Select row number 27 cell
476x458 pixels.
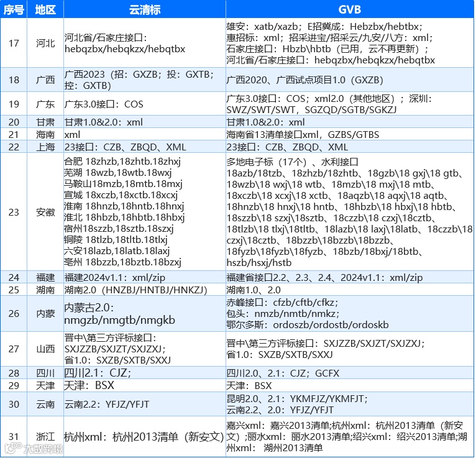(x=14, y=349)
